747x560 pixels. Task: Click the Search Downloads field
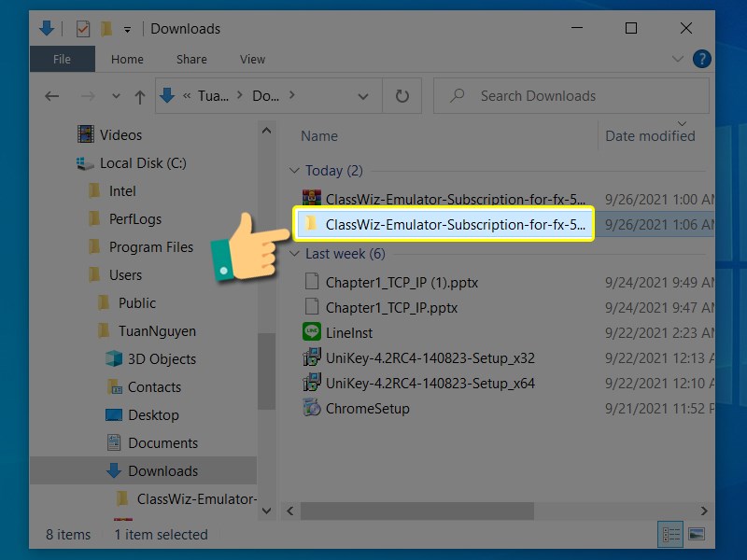click(570, 96)
